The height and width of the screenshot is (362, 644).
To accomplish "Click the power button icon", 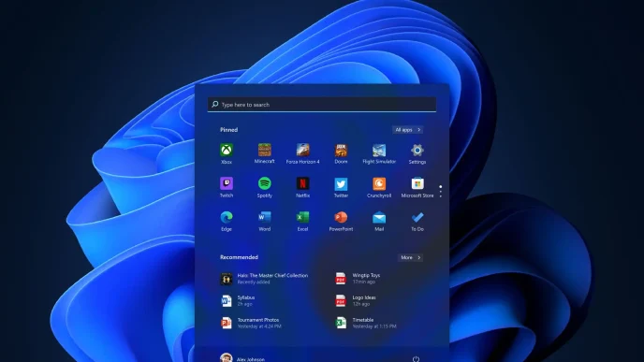I will point(416,358).
